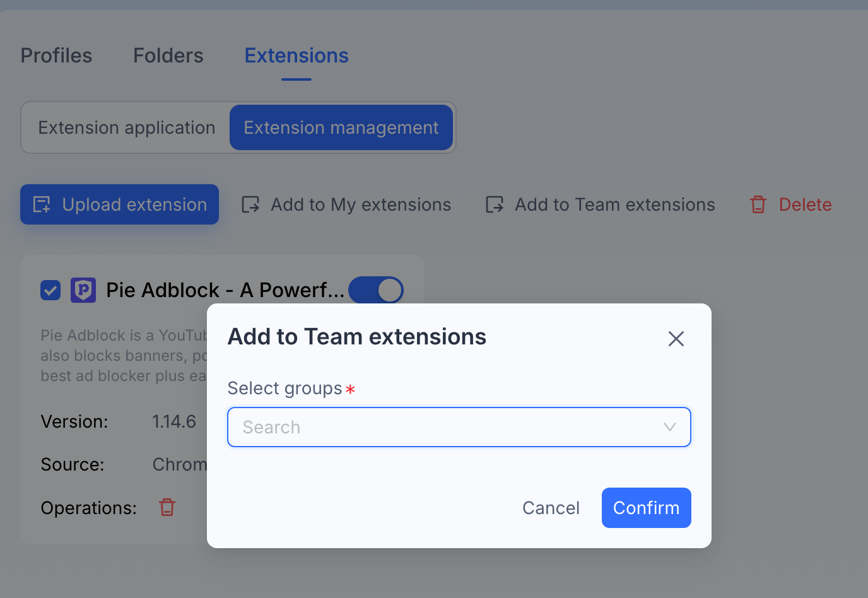Uncheck the Pie Adblock checkbox
The image size is (868, 598).
pyautogui.click(x=50, y=290)
